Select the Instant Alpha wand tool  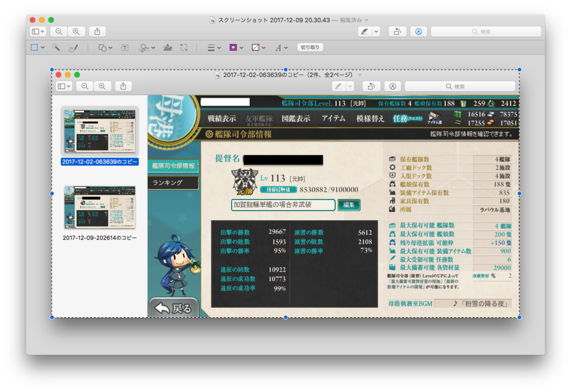(x=56, y=47)
